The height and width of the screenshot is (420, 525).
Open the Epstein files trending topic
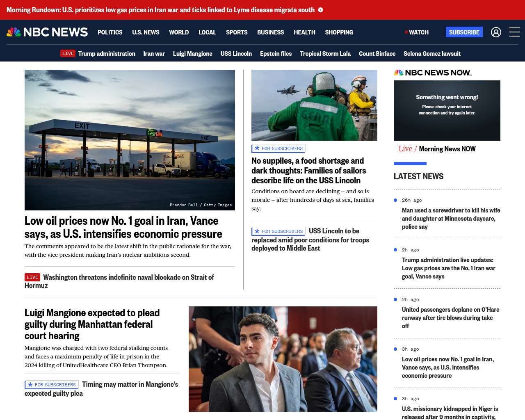coord(276,53)
